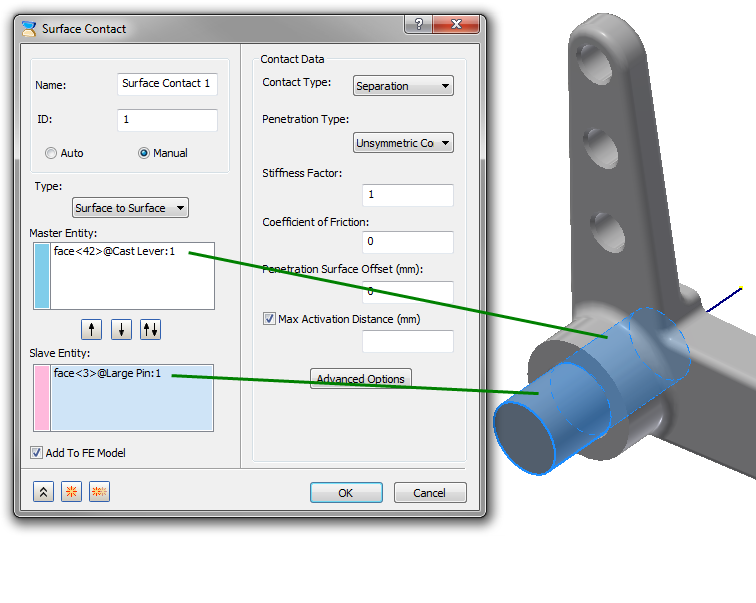Click the pink Slave Entity color swatch
The width and height of the screenshot is (756, 603).
click(42, 398)
